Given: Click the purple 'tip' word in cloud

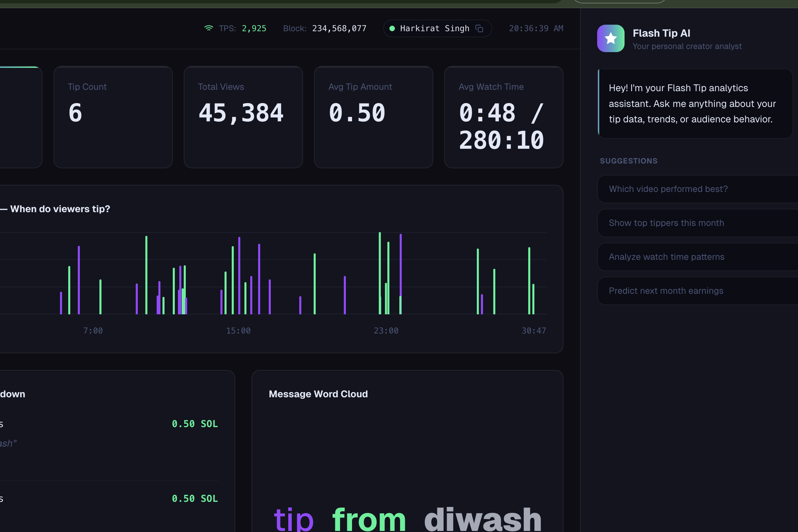Looking at the screenshot, I should 294,520.
